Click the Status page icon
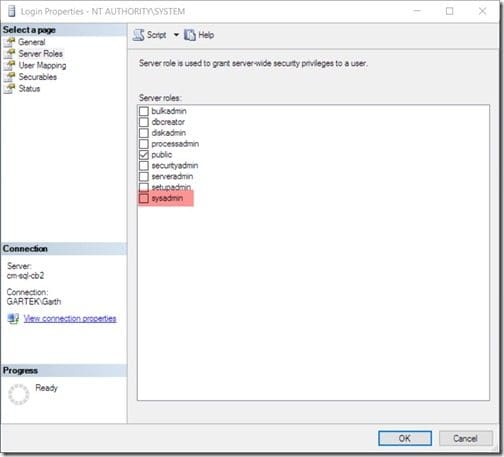The width and height of the screenshot is (504, 457). click(x=10, y=89)
